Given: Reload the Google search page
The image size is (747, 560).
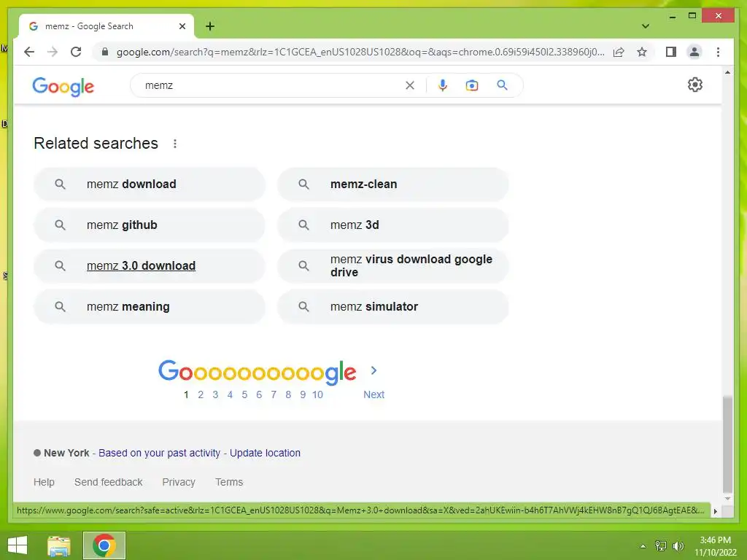Looking at the screenshot, I should point(76,52).
